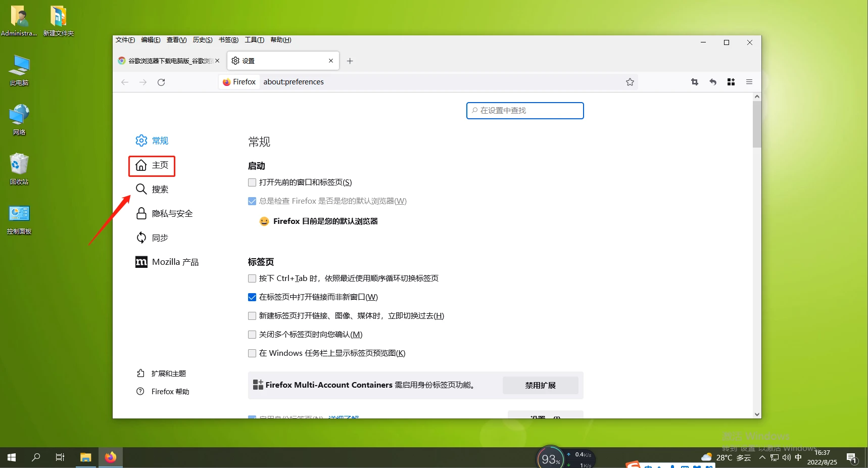This screenshot has width=868, height=468.
Task: Enable 关闭多个标签页时向您确认 checkbox
Action: 252,335
